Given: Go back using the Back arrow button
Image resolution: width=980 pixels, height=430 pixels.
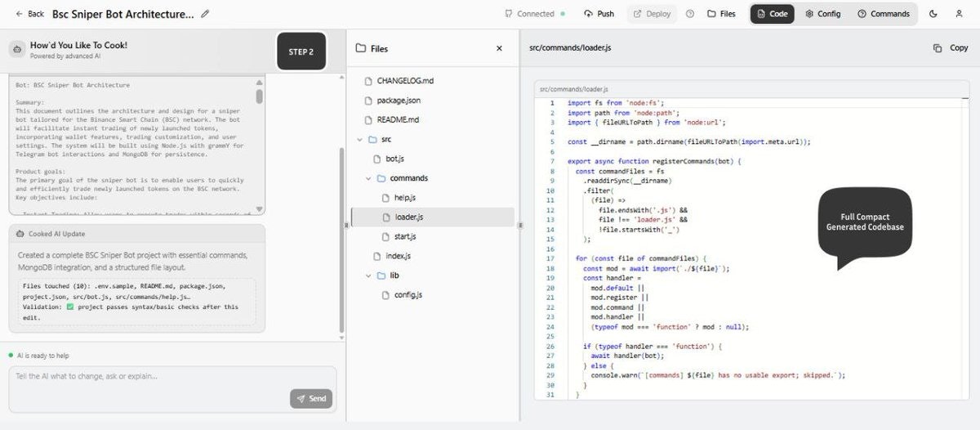Looking at the screenshot, I should click(30, 14).
